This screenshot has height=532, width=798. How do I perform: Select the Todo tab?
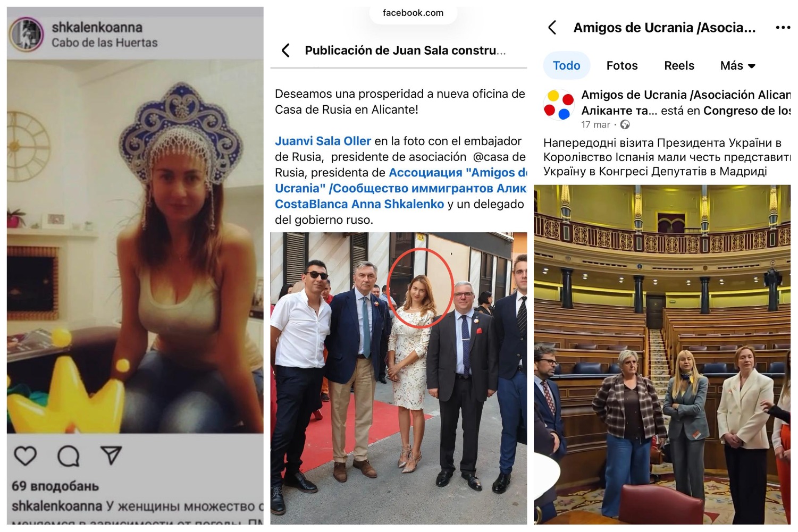pos(567,65)
